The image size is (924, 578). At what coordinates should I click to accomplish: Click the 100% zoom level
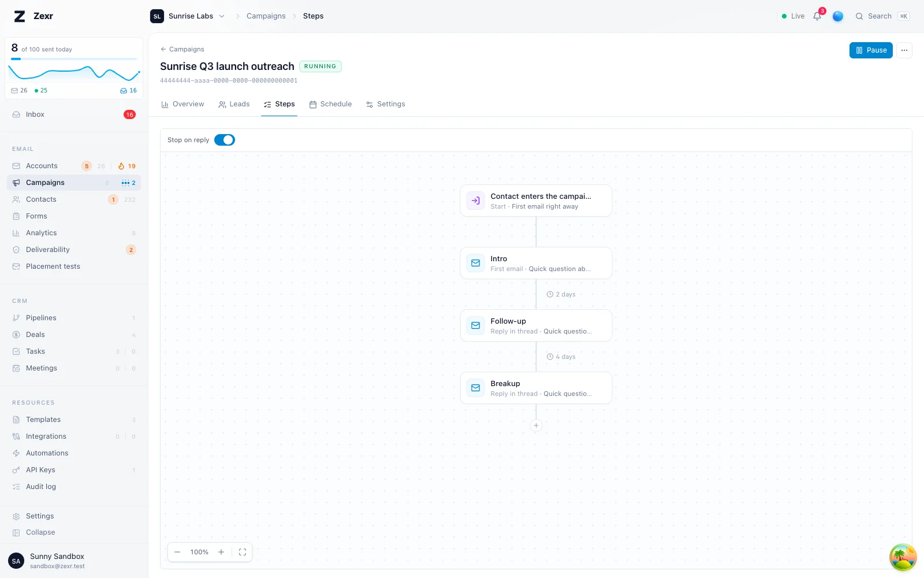tap(199, 552)
